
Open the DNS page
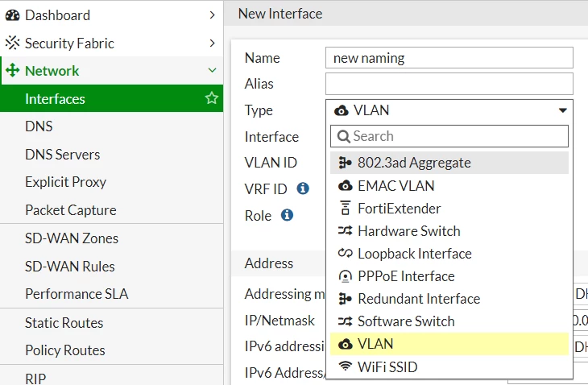pyautogui.click(x=112, y=126)
